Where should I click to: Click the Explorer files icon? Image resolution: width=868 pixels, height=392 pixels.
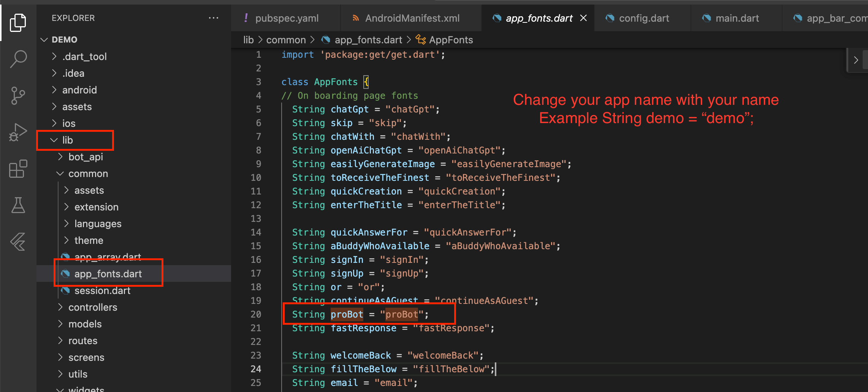tap(18, 23)
